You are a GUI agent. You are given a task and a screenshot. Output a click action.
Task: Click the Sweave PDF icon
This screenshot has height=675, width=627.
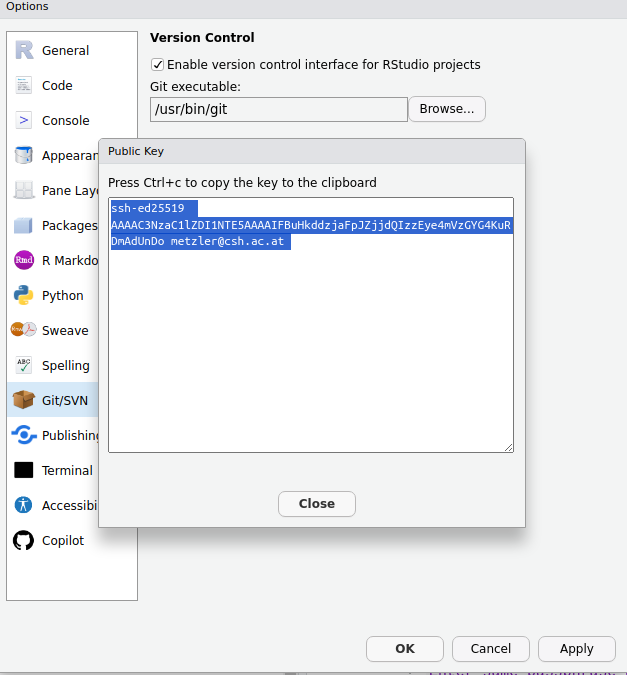[x=24, y=331]
